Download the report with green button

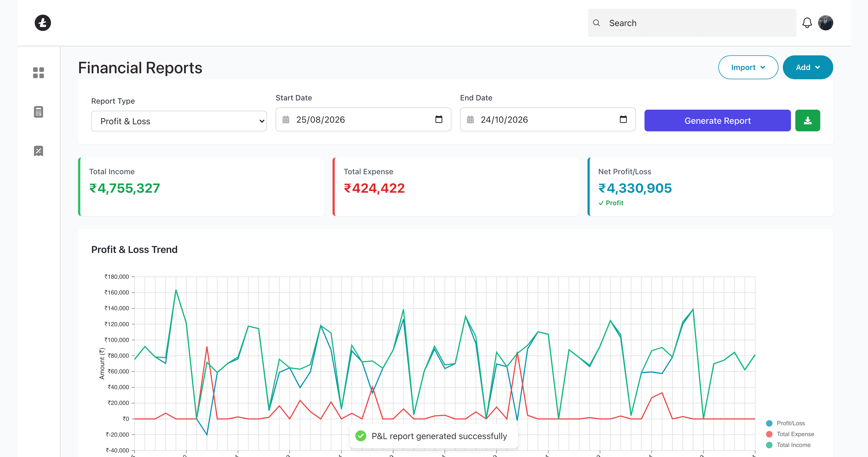click(807, 120)
